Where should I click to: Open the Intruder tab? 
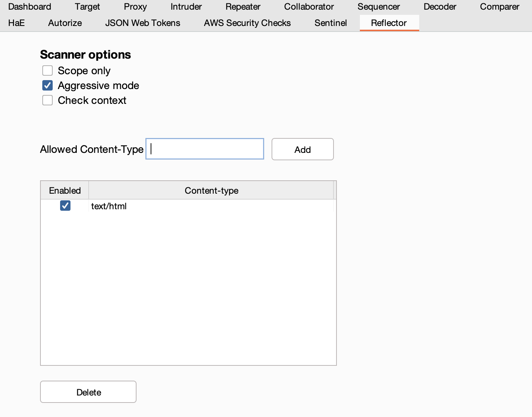[186, 7]
